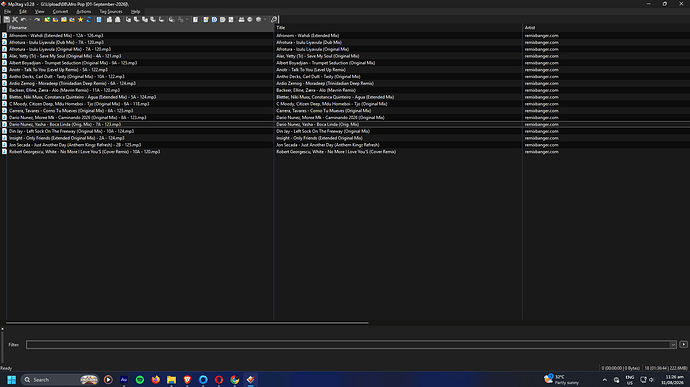The image size is (690, 387).
Task: Click the Save tag toolbar icon
Action: click(7, 19)
